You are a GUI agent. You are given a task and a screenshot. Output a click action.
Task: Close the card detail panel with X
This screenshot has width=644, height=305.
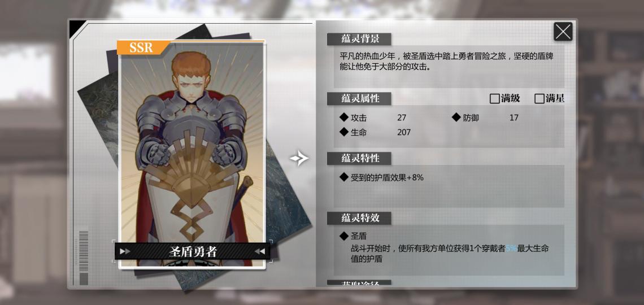(x=563, y=32)
